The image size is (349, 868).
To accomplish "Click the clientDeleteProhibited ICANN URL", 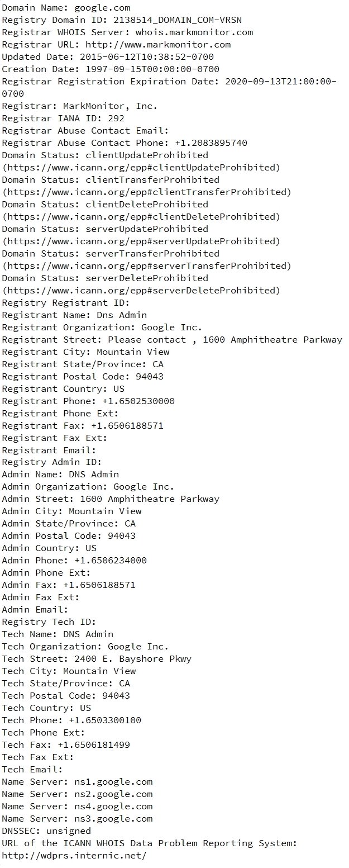I will pyautogui.click(x=141, y=217).
